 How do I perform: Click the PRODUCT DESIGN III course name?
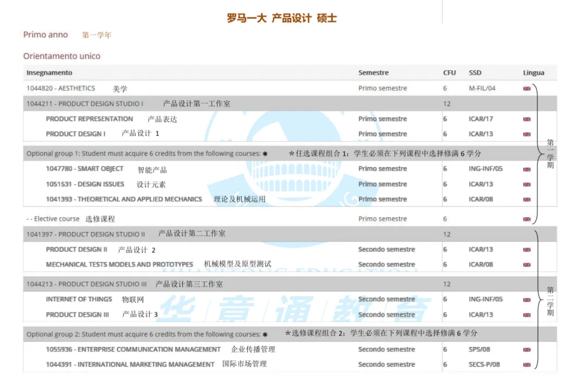pyautogui.click(x=77, y=314)
